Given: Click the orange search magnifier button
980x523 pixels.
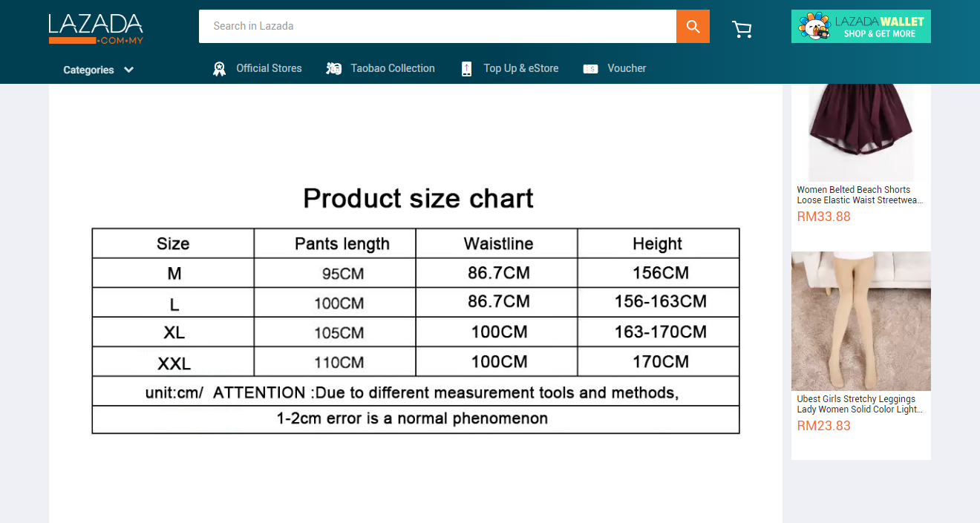Looking at the screenshot, I should pos(693,27).
